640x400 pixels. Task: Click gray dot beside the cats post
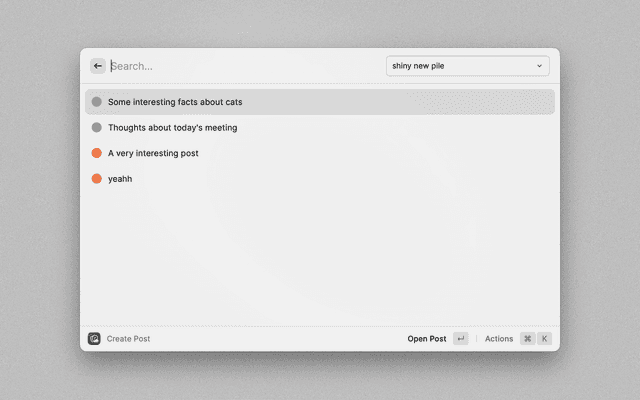[x=97, y=102]
